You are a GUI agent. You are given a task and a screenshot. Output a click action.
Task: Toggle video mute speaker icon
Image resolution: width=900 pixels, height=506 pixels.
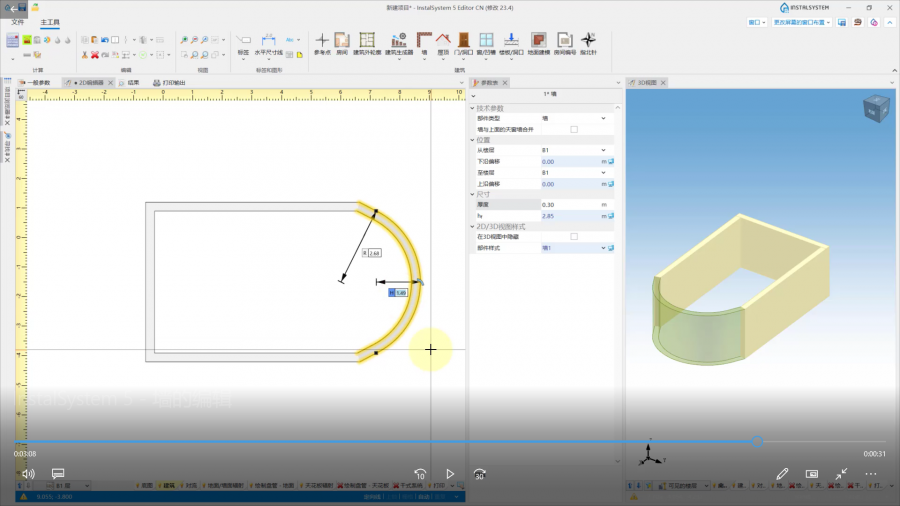(x=29, y=473)
